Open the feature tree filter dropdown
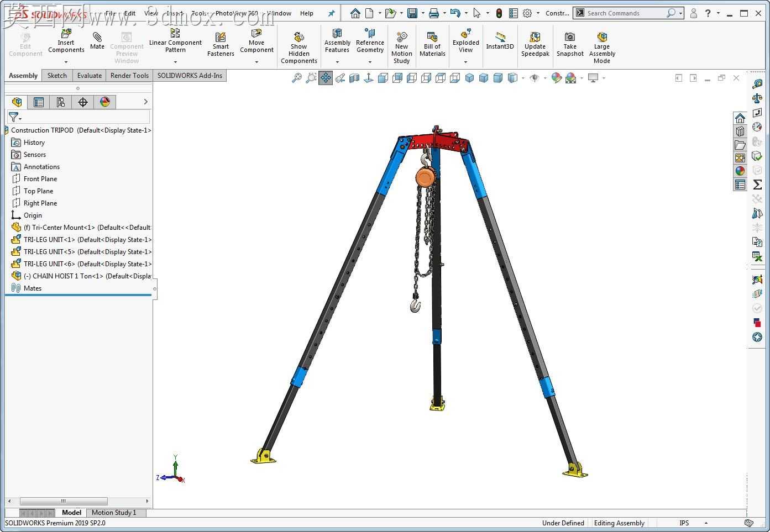This screenshot has height=532, width=770. (15, 117)
